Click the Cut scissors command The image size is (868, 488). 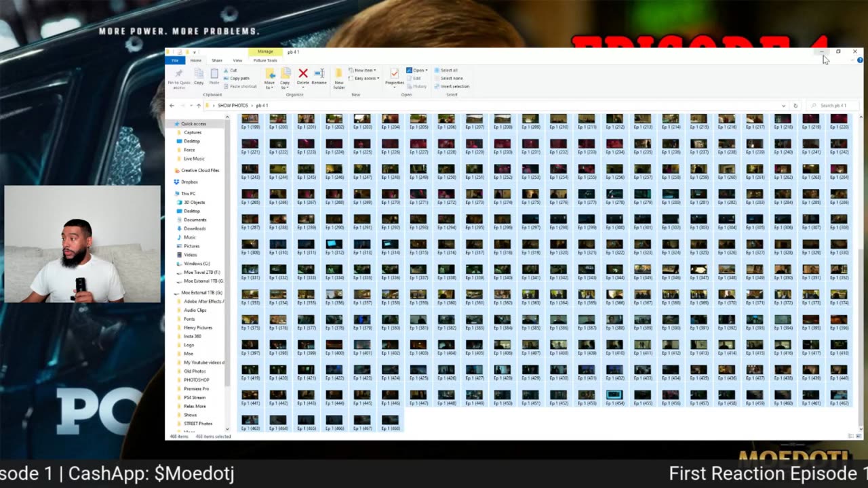point(231,70)
